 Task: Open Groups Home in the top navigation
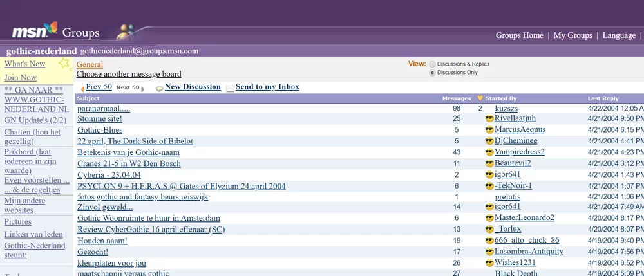click(519, 35)
